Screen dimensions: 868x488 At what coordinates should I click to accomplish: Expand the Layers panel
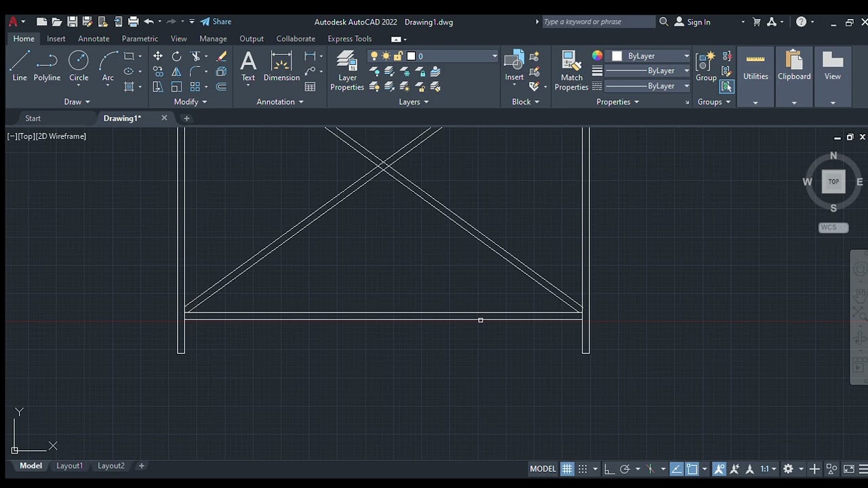(414, 102)
